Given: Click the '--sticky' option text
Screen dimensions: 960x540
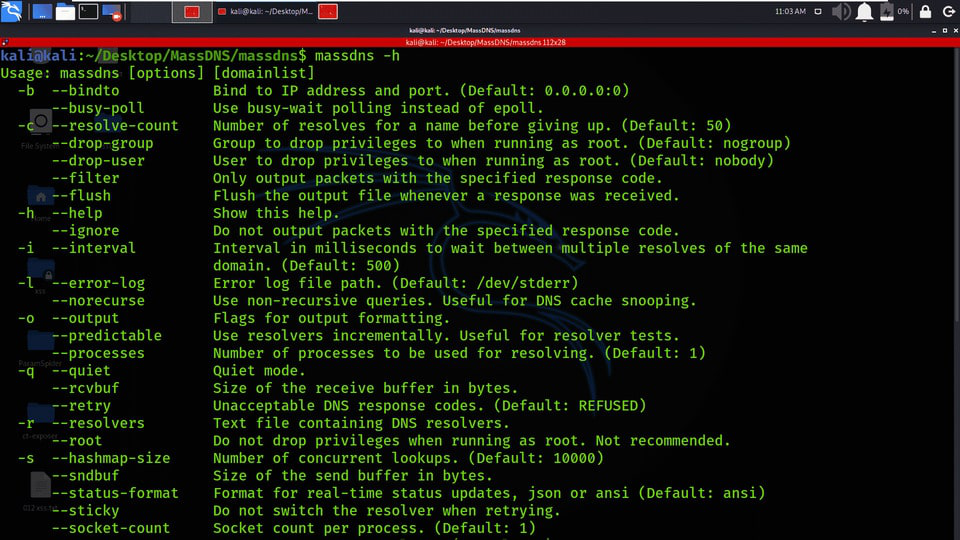Looking at the screenshot, I should tap(85, 511).
